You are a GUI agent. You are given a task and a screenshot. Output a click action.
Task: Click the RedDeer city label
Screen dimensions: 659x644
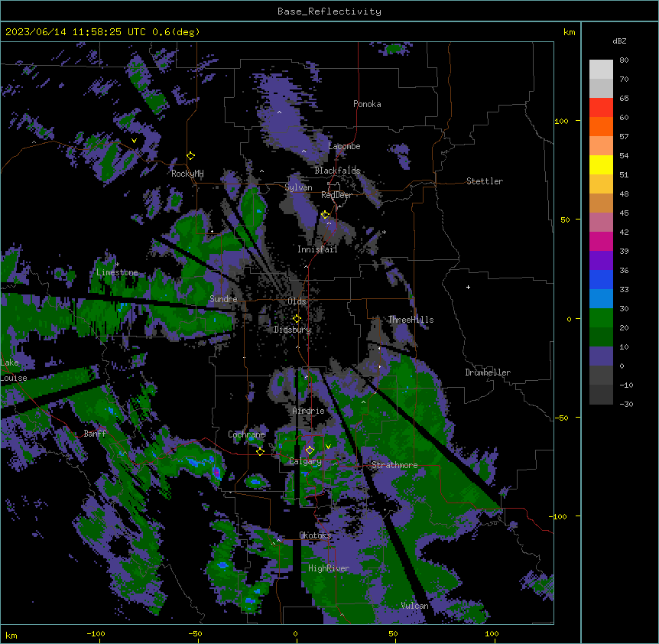point(336,195)
